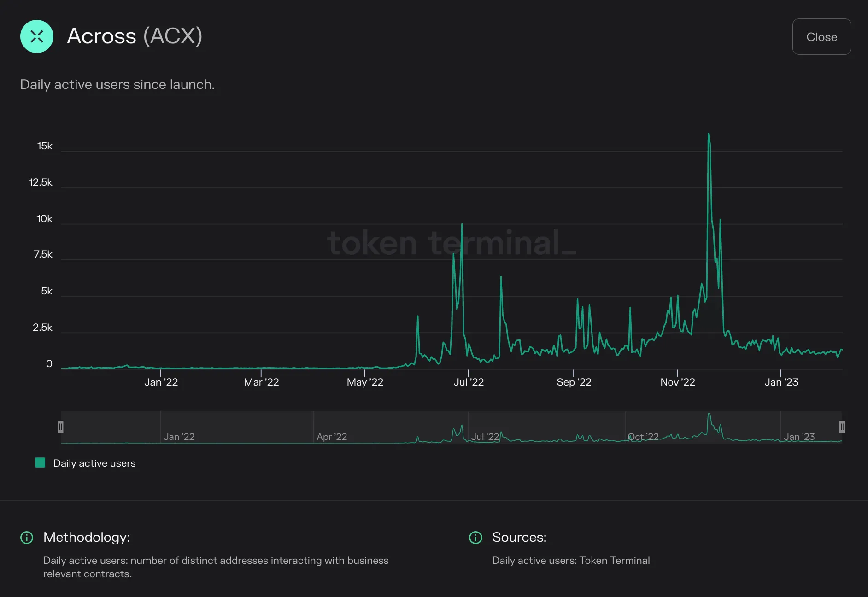
Task: Click the Across ACX logo icon
Action: coord(37,36)
